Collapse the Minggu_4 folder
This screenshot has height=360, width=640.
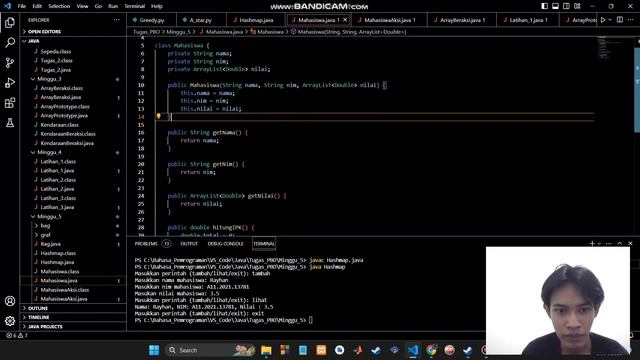pos(49,152)
